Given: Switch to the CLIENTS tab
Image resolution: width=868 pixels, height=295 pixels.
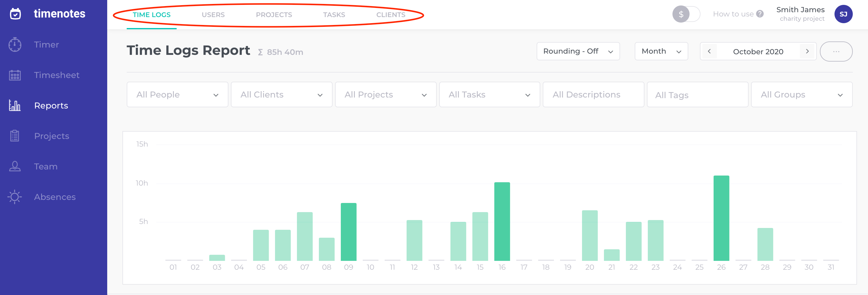Looking at the screenshot, I should coord(391,15).
